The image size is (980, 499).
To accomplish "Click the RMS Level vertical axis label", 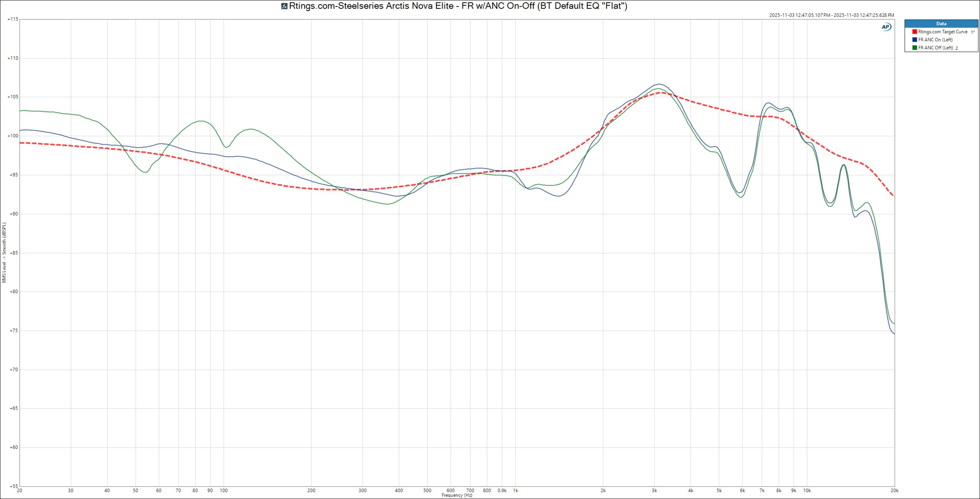I will 4,253.
